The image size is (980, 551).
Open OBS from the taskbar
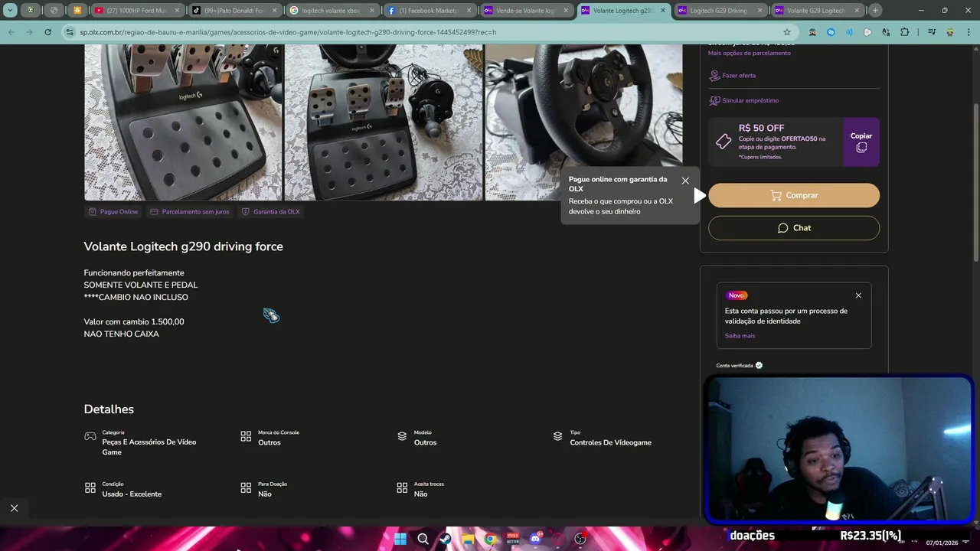pos(580,539)
